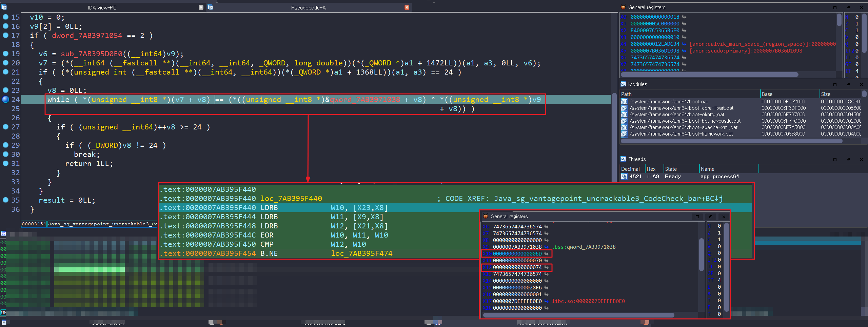Click the Threads panel header icon
868x327 pixels.
(623, 159)
